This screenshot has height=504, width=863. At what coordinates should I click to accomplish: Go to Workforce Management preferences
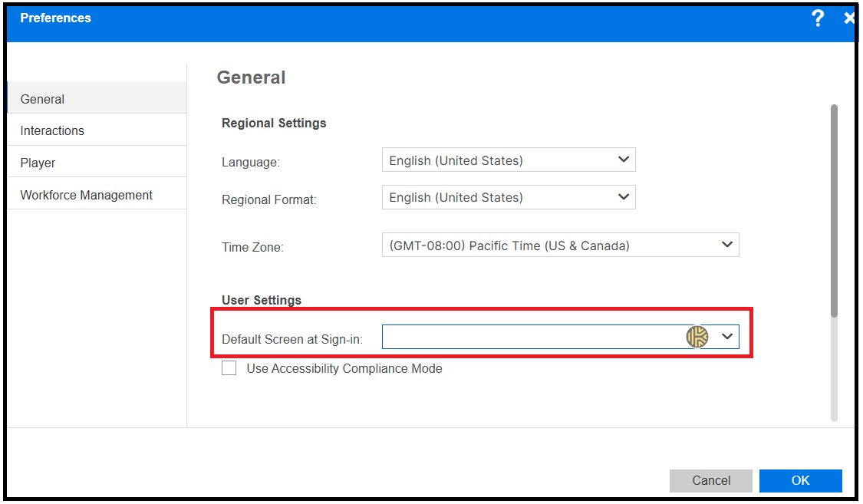(97, 194)
